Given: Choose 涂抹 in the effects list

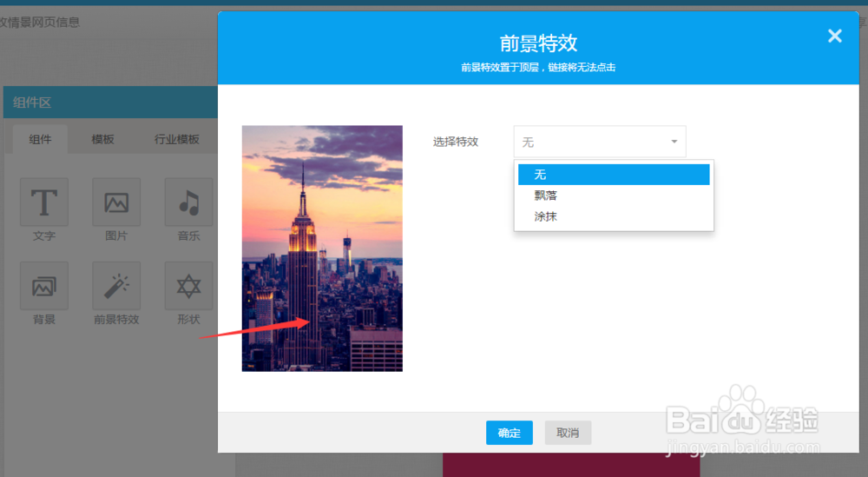Looking at the screenshot, I should click(x=614, y=216).
